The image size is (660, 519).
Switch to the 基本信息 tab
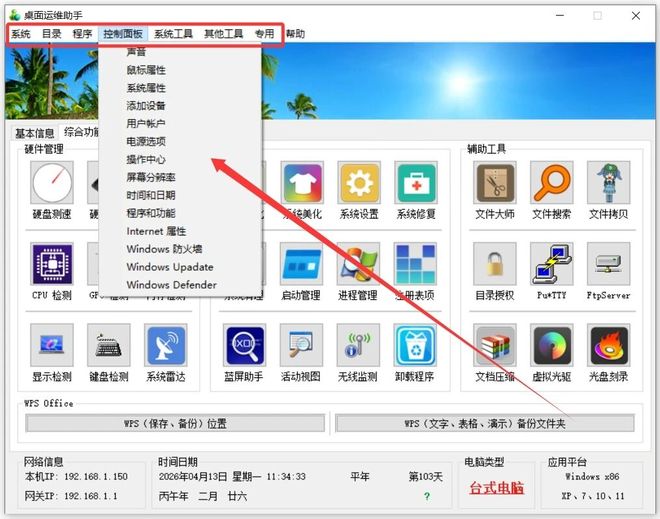(35, 133)
